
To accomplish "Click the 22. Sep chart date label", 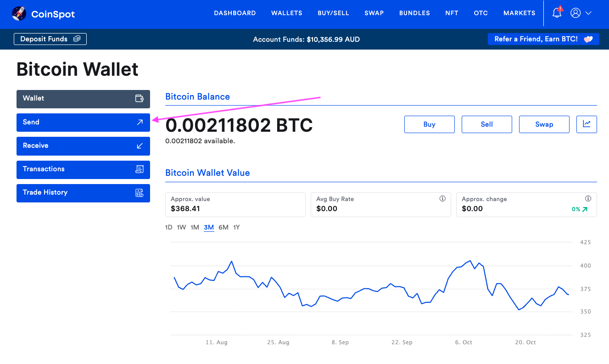I will point(402,342).
